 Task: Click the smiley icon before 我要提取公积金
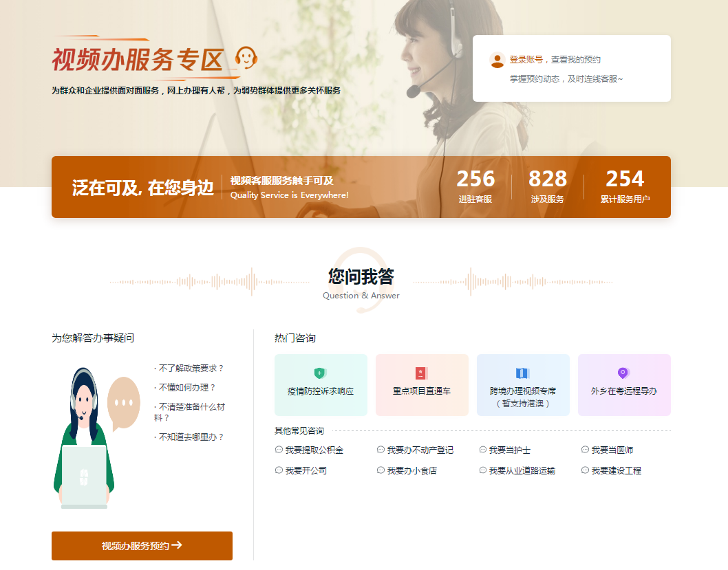click(278, 449)
